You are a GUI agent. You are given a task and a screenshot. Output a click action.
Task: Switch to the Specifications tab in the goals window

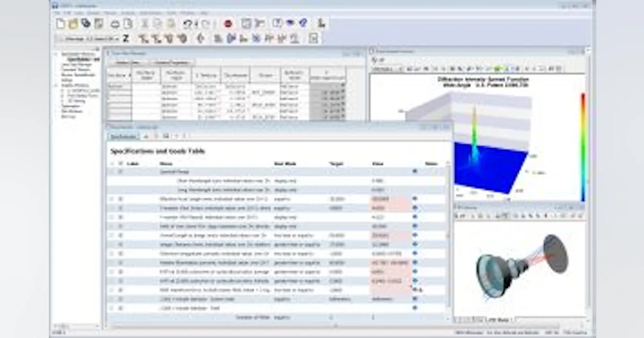pyautogui.click(x=122, y=136)
